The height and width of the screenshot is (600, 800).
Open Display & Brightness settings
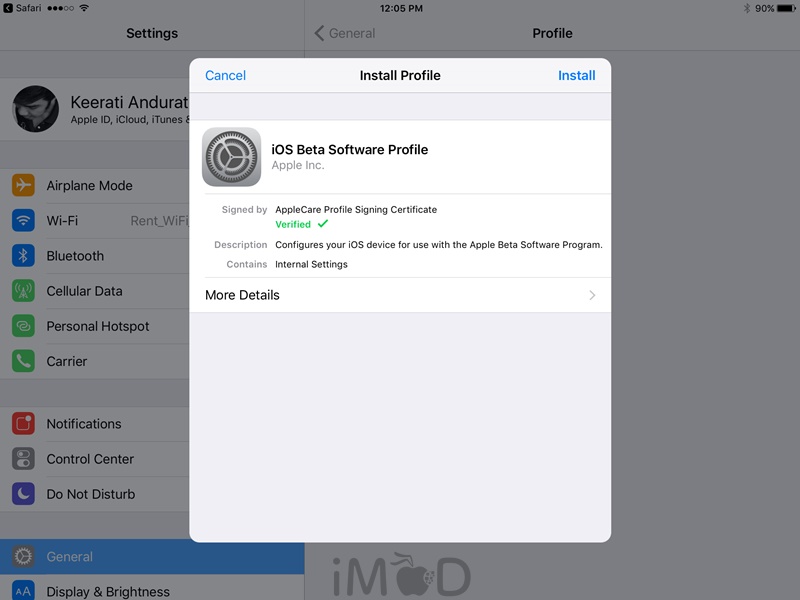108,590
